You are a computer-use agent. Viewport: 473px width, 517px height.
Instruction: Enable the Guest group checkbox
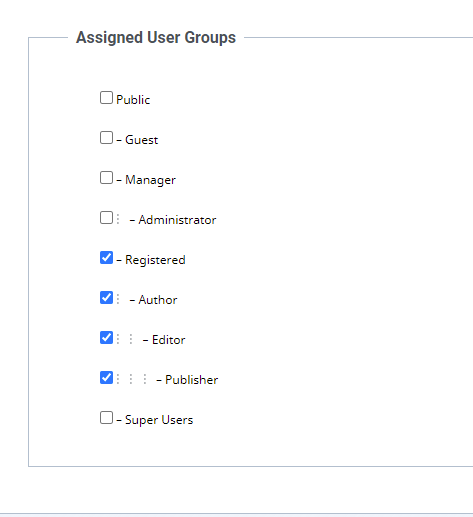[x=106, y=137]
